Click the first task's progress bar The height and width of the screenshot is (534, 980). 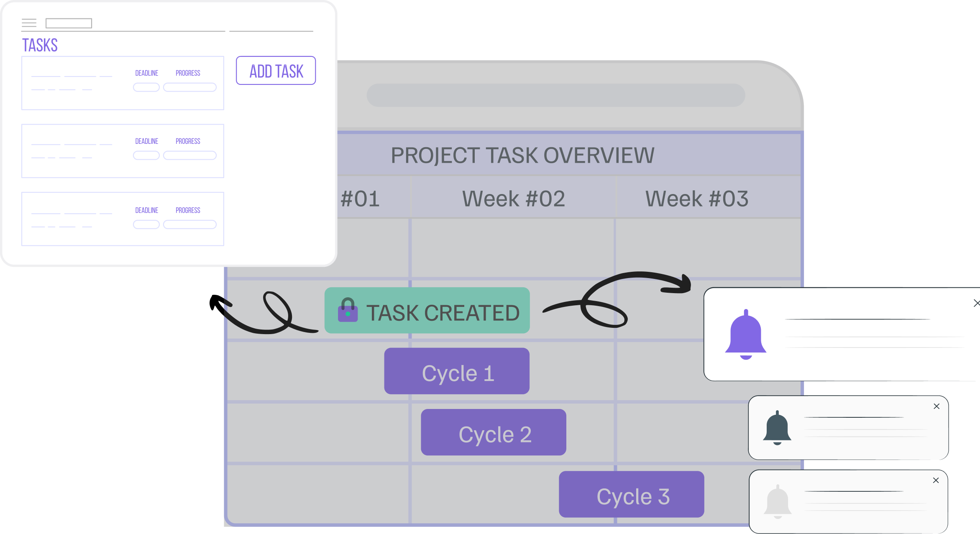[189, 87]
